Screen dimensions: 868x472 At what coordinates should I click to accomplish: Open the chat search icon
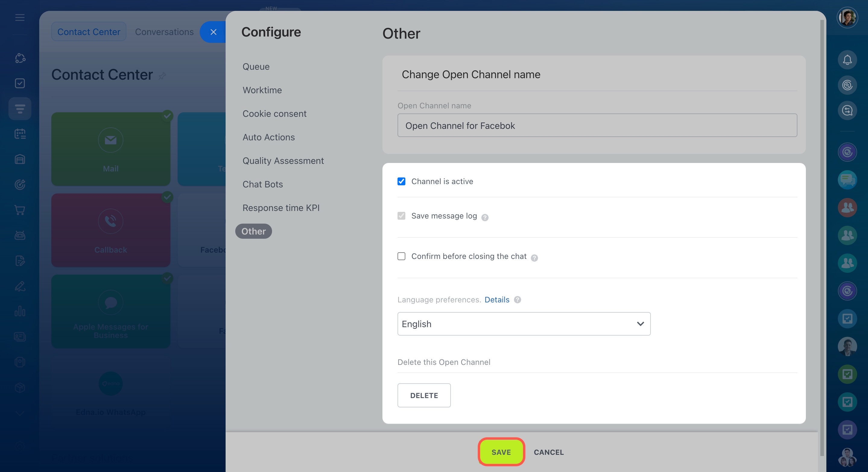pyautogui.click(x=847, y=110)
